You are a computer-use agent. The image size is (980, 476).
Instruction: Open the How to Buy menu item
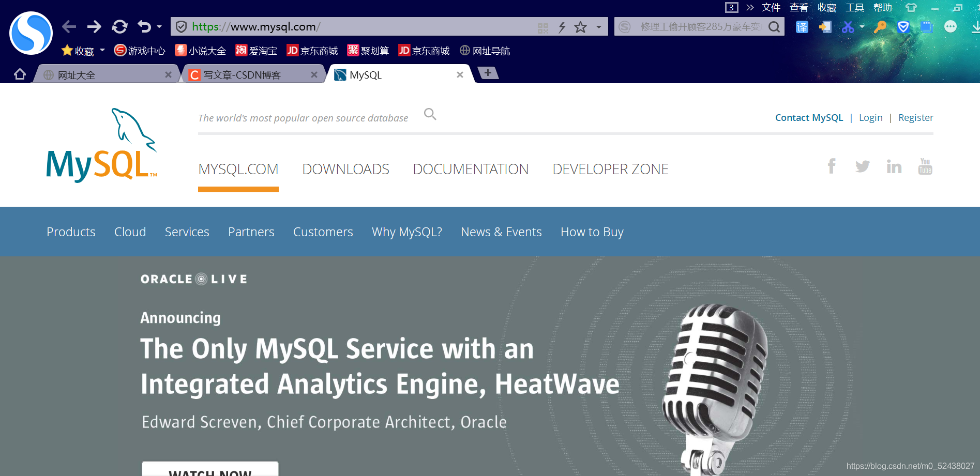pos(592,232)
